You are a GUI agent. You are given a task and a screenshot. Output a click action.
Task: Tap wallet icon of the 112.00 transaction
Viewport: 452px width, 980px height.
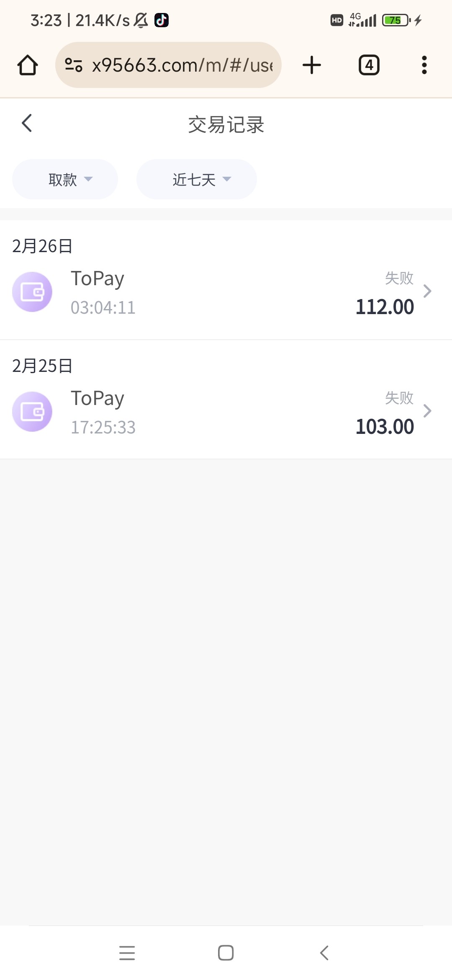[32, 292]
